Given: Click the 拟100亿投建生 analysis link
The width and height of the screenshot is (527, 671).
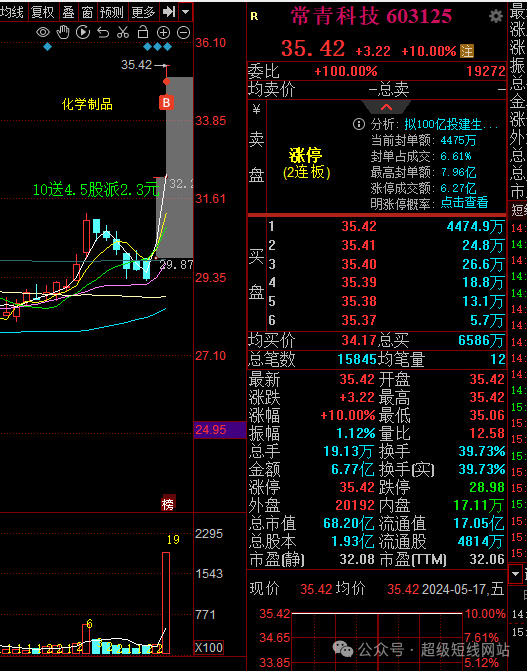Looking at the screenshot, I should pyautogui.click(x=451, y=125).
